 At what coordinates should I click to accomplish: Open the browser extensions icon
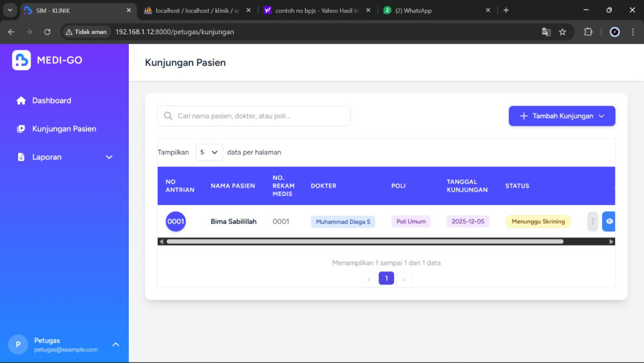(588, 32)
